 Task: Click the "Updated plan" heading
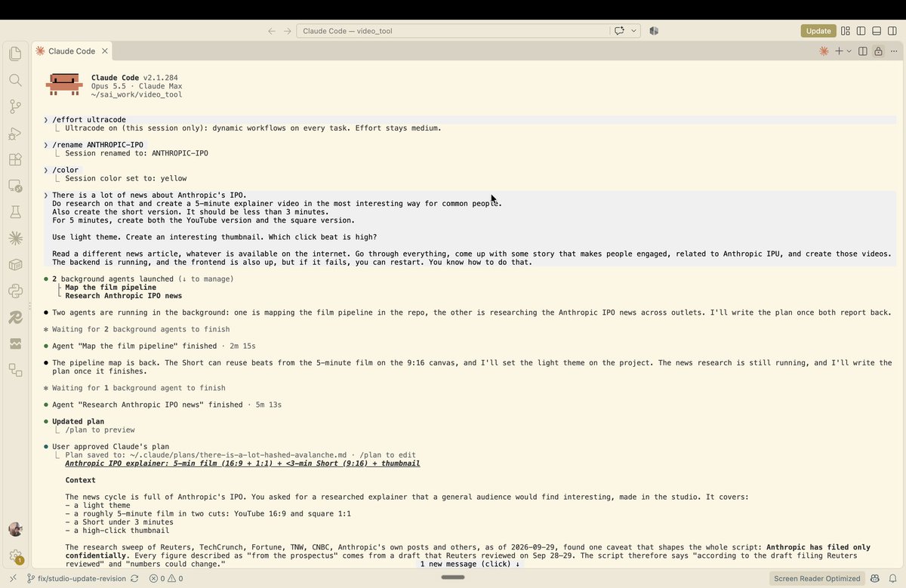[78, 421]
